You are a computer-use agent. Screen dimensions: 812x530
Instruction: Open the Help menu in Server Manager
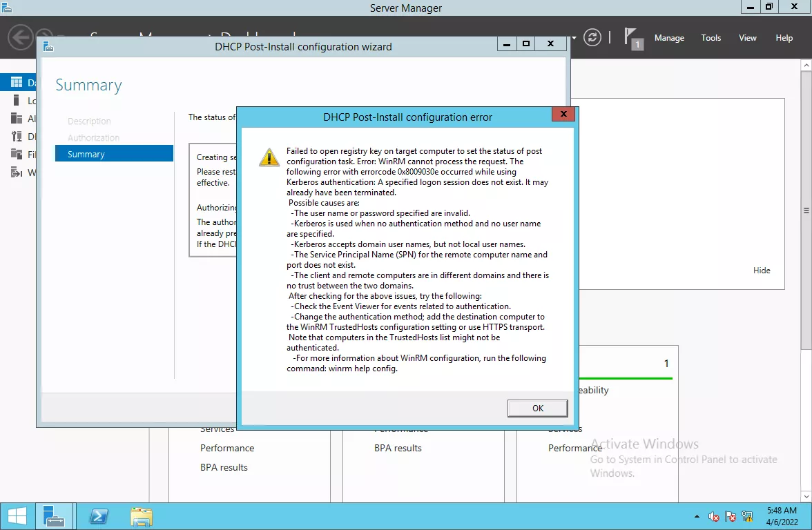784,38
